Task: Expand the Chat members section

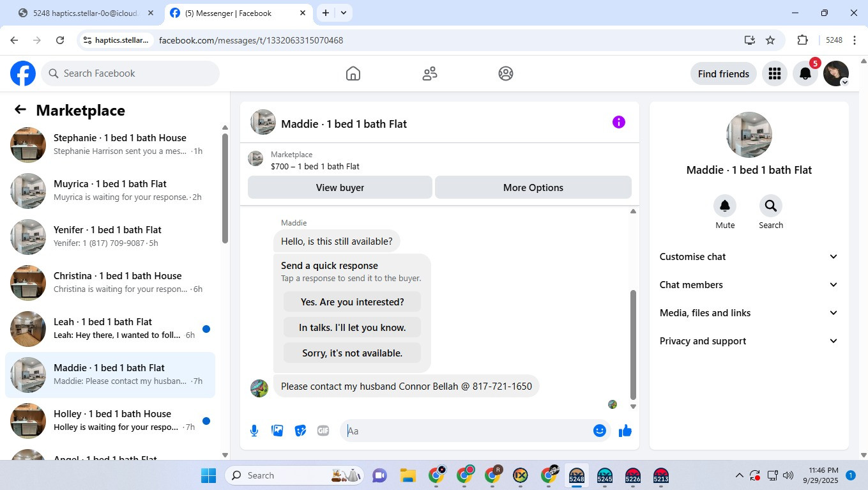Action: pos(749,285)
